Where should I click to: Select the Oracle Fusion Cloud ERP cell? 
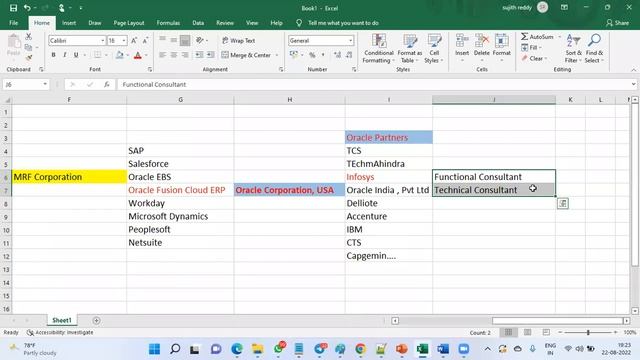180,190
